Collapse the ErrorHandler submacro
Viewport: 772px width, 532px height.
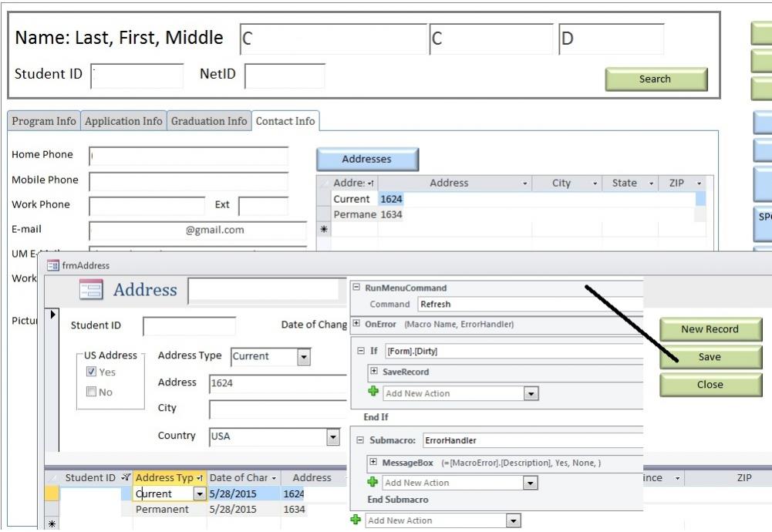click(360, 440)
